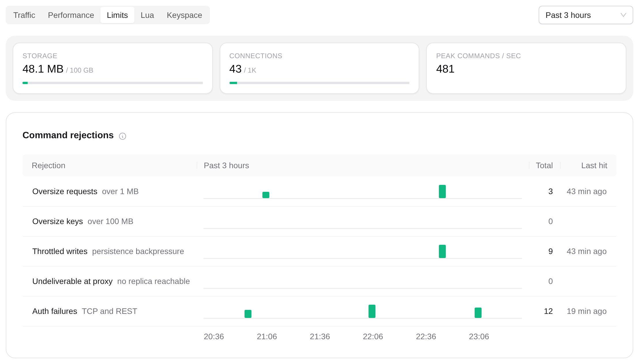Click the Oversize keys total of 0
The image size is (639, 364).
point(550,221)
